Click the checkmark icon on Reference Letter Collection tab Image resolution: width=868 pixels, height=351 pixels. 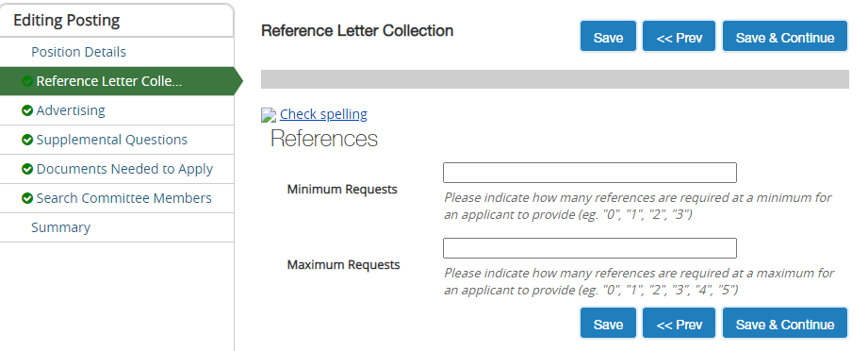click(x=27, y=81)
